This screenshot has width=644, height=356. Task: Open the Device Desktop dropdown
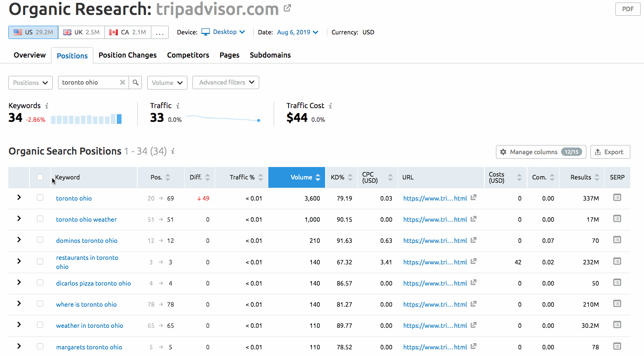coord(224,32)
